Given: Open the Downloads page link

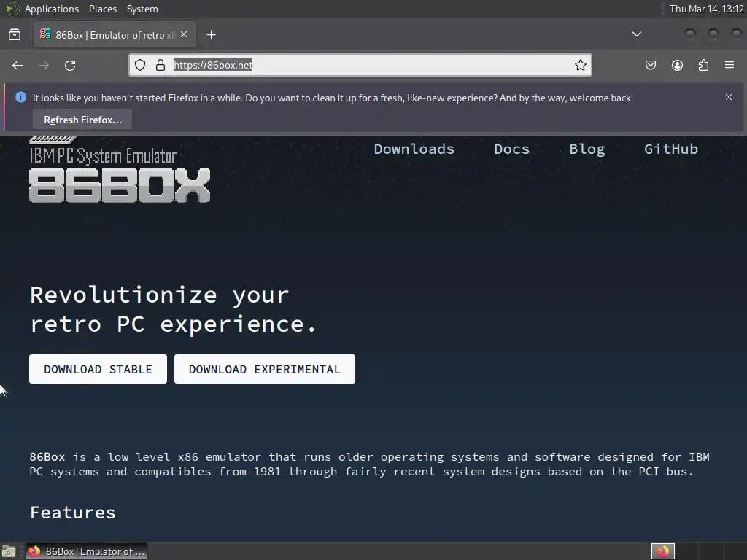Looking at the screenshot, I should [x=414, y=149].
